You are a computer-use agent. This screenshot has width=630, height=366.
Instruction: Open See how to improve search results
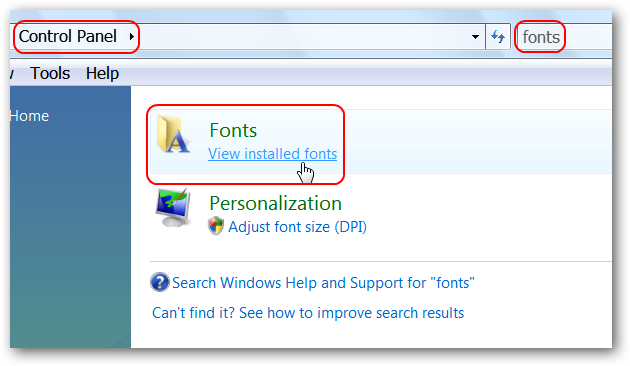click(308, 313)
